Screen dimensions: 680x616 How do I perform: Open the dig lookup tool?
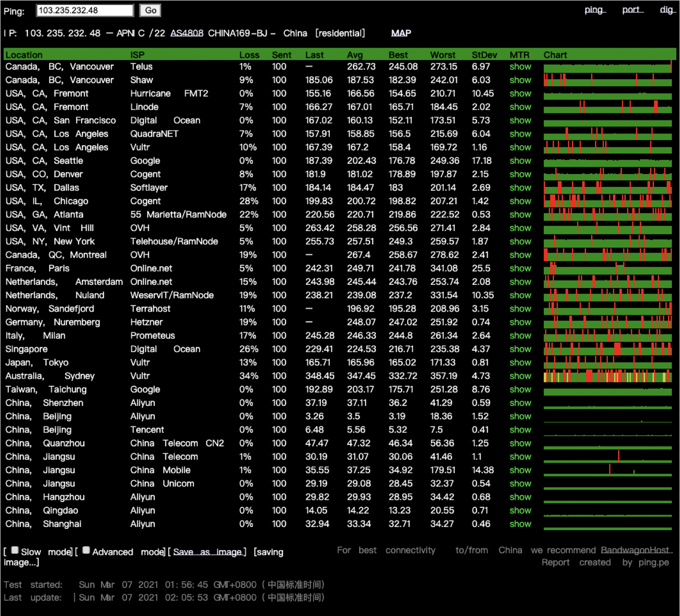pos(666,9)
